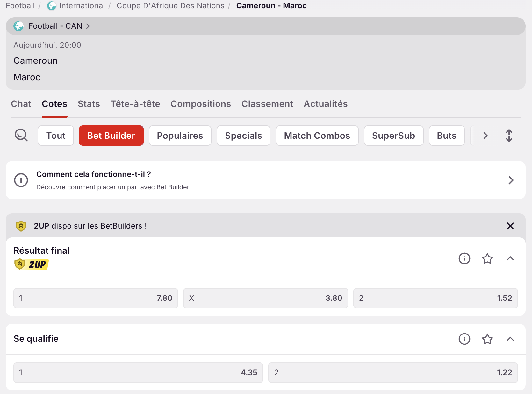Switch to the Stats tab

tap(89, 104)
